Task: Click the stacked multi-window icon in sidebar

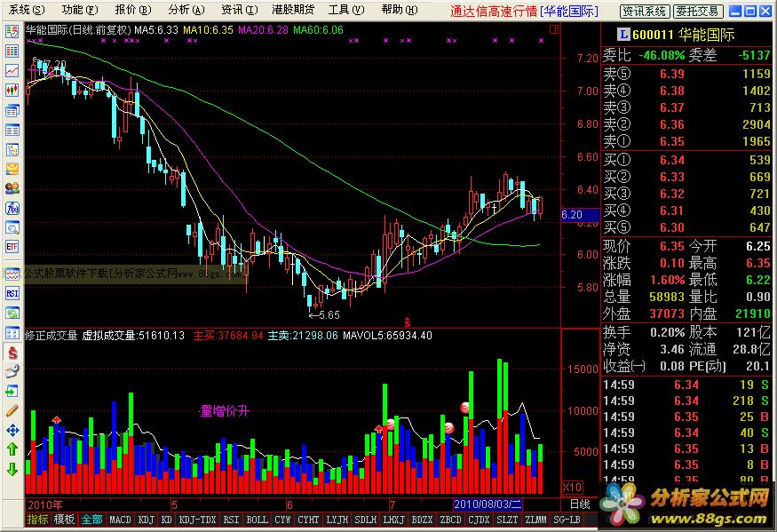Action: tap(12, 110)
